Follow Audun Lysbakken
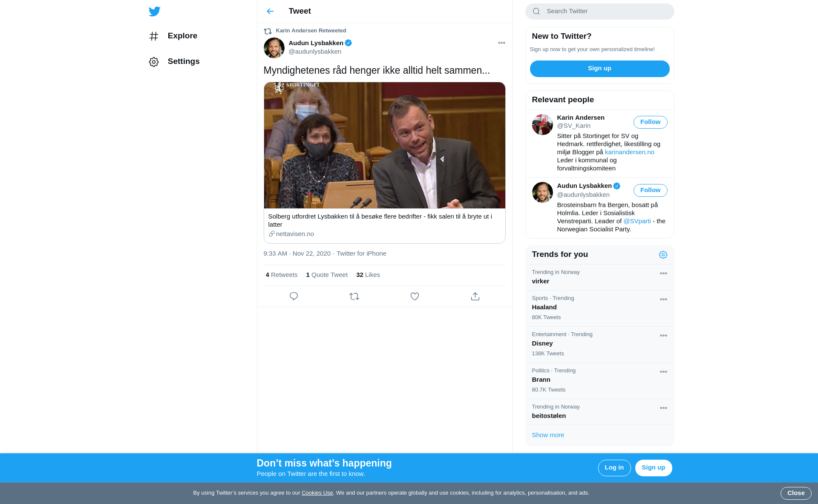The width and height of the screenshot is (818, 504). click(x=650, y=190)
